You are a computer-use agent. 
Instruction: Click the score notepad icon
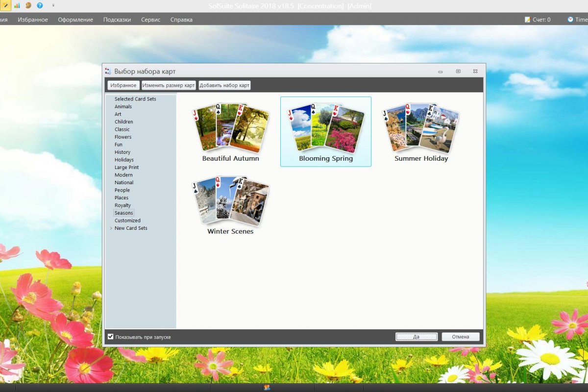tap(528, 20)
